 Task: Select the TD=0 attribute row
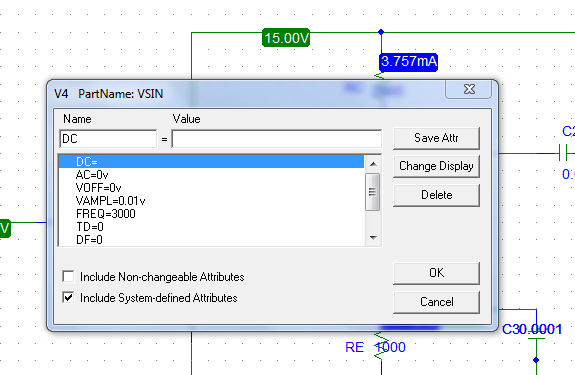(212, 227)
